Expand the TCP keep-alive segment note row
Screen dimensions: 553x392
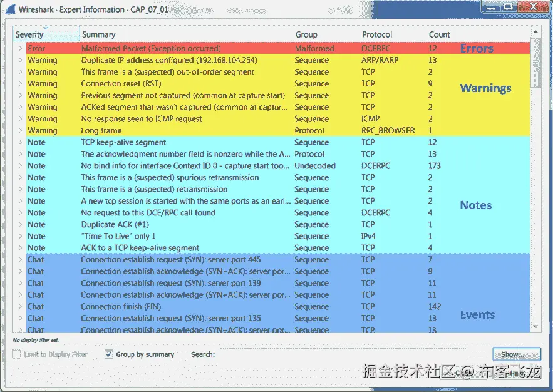point(20,142)
